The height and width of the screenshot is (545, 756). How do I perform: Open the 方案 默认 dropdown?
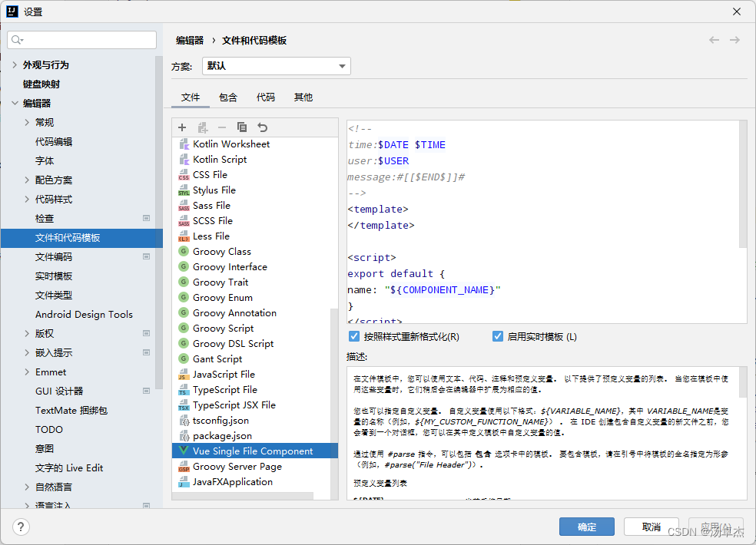pyautogui.click(x=277, y=66)
